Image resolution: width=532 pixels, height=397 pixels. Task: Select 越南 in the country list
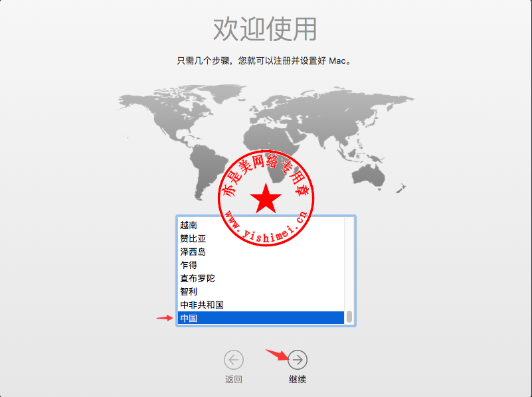[261, 225]
